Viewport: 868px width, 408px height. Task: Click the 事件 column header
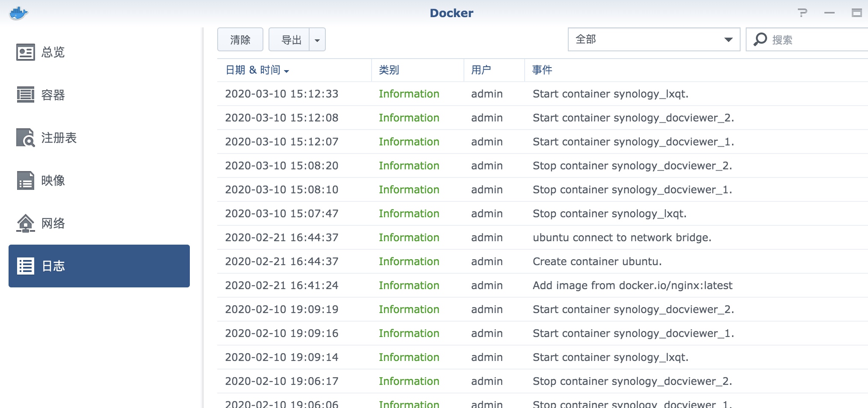[x=696, y=70]
